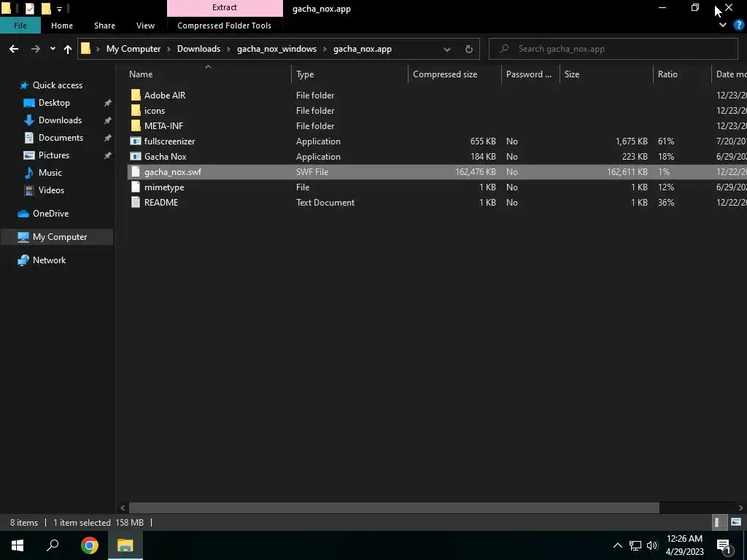
Task: Click Downloads in the address path
Action: (x=198, y=49)
